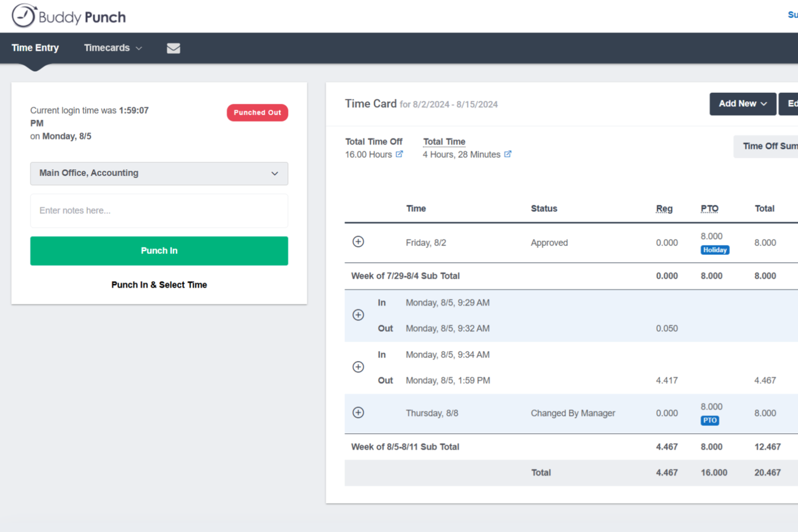The height and width of the screenshot is (532, 798).
Task: Open the Main Office, Accounting dropdown
Action: click(x=159, y=174)
